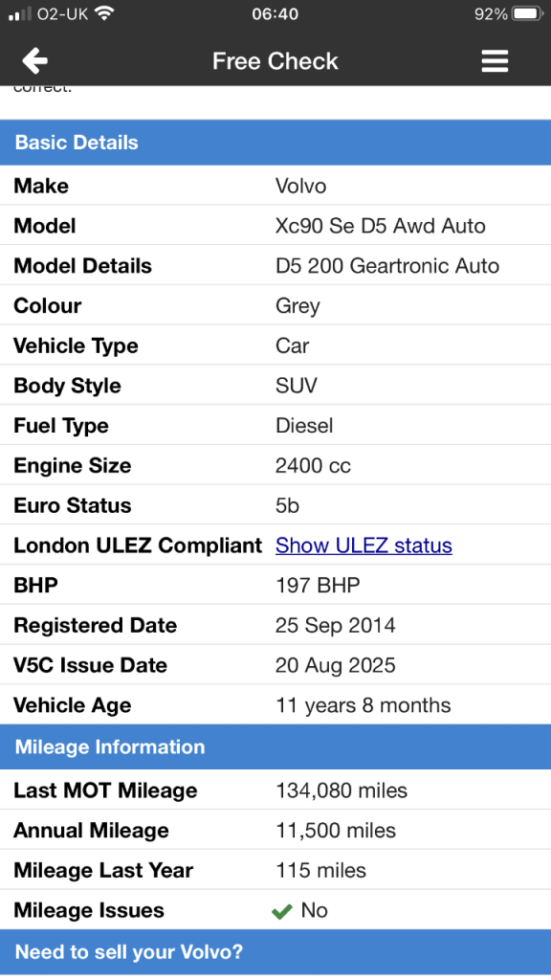Tap the signal strength bars icon
The height and width of the screenshot is (980, 551).
(20, 13)
